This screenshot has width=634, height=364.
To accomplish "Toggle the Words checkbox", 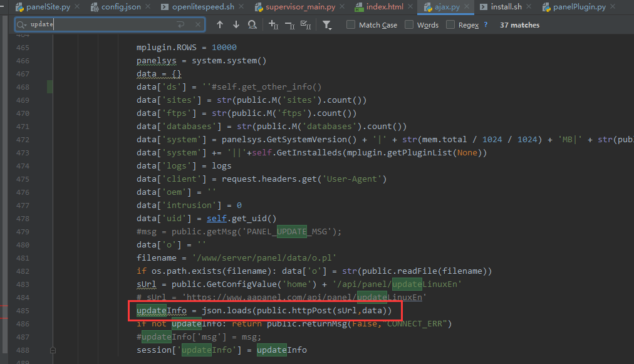I will [x=409, y=25].
